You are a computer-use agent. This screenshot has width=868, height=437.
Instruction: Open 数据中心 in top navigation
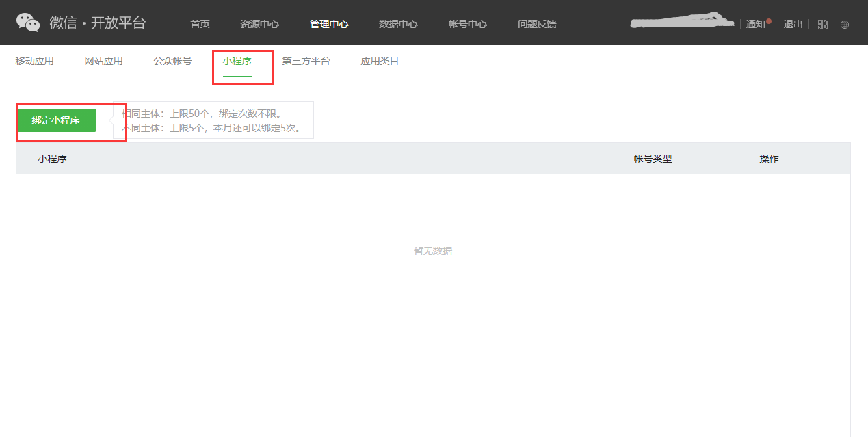click(x=398, y=24)
